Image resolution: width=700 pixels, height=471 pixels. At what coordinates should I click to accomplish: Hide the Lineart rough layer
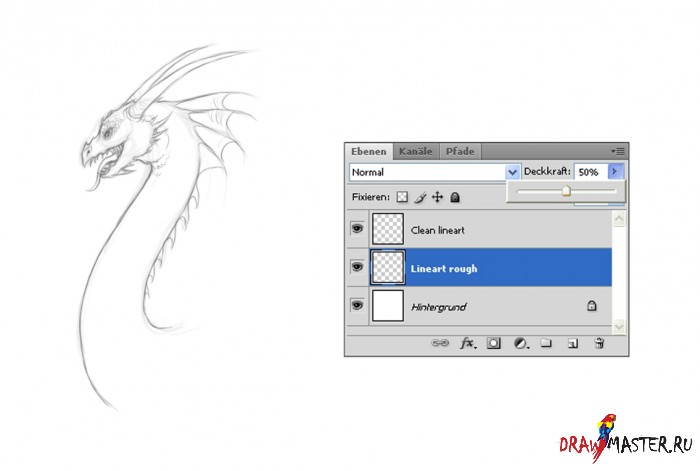[357, 267]
